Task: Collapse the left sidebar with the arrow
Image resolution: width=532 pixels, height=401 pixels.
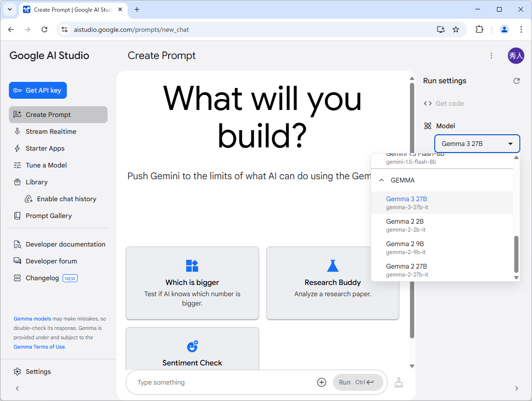Action: [17, 388]
